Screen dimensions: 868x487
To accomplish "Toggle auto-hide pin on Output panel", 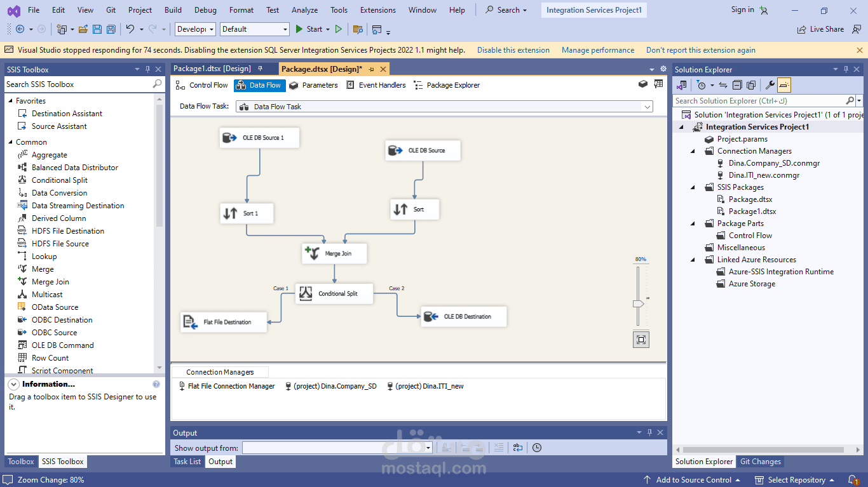I will 650,432.
